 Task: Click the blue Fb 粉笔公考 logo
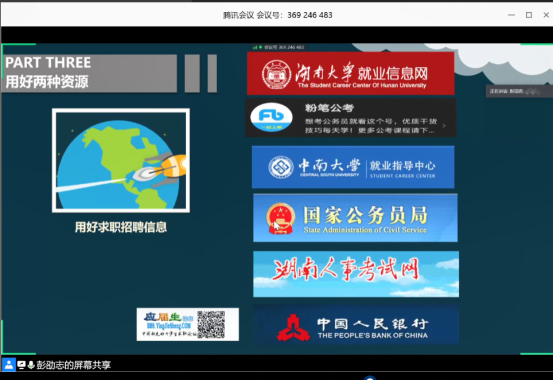point(271,117)
